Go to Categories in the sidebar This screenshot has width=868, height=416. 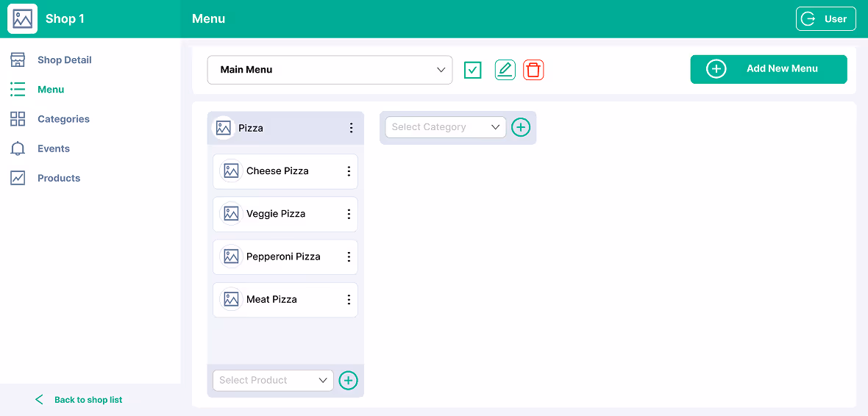(x=64, y=119)
